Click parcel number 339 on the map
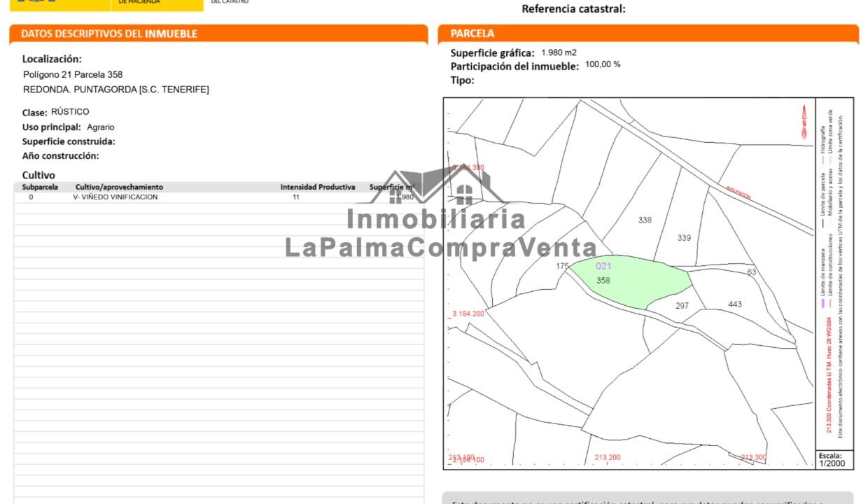868x504 pixels. pos(684,238)
